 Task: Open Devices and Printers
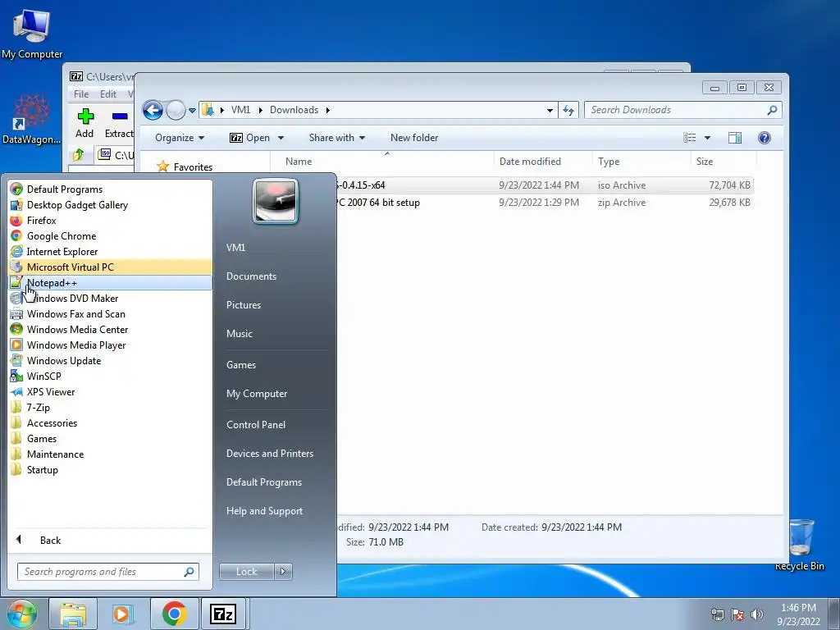click(269, 454)
